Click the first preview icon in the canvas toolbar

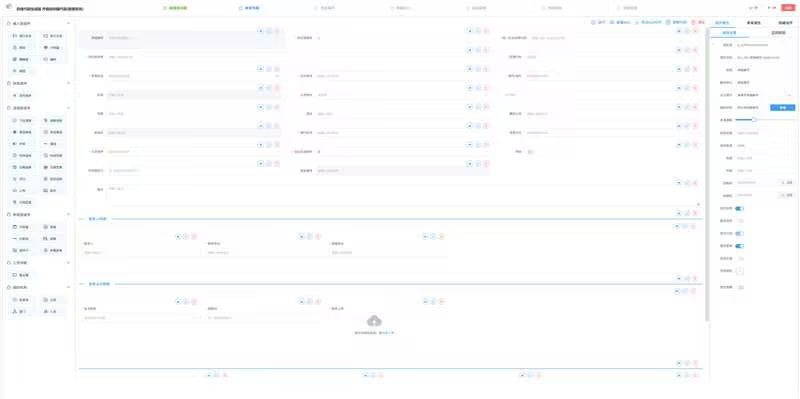[593, 22]
